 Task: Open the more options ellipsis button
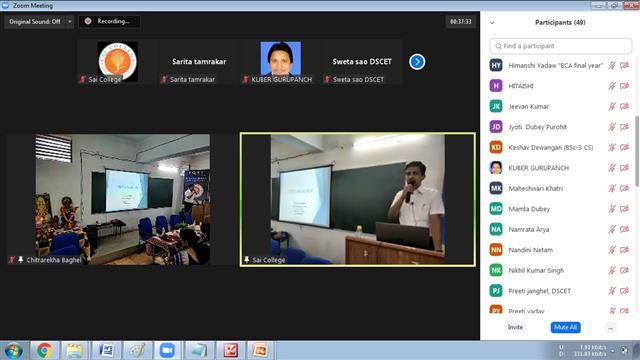tap(611, 328)
